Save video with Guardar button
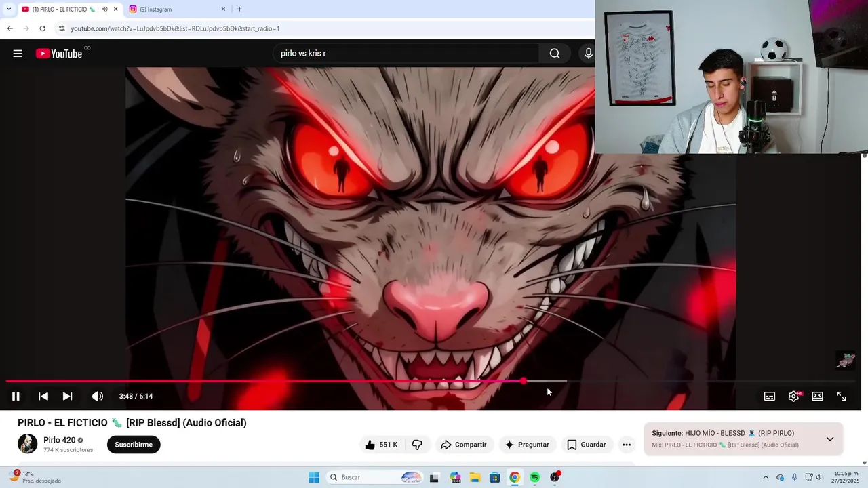This screenshot has height=488, width=868. tap(587, 445)
